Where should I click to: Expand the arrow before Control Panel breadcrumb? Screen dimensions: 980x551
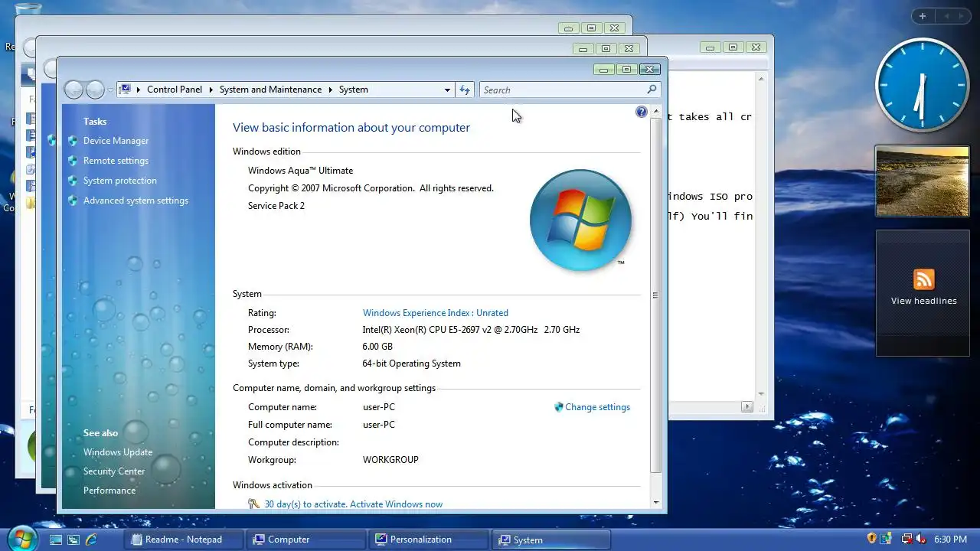(139, 90)
